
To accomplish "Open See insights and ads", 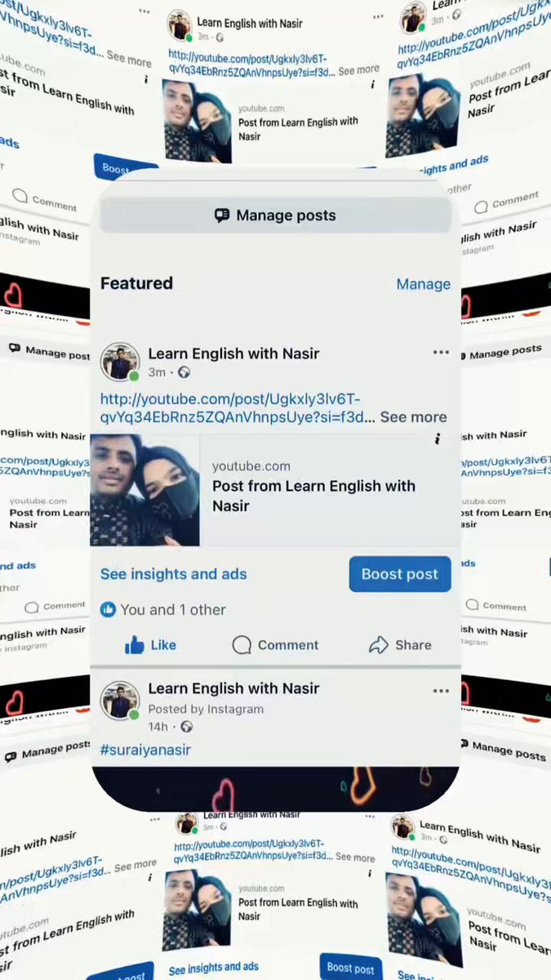I will coord(173,574).
